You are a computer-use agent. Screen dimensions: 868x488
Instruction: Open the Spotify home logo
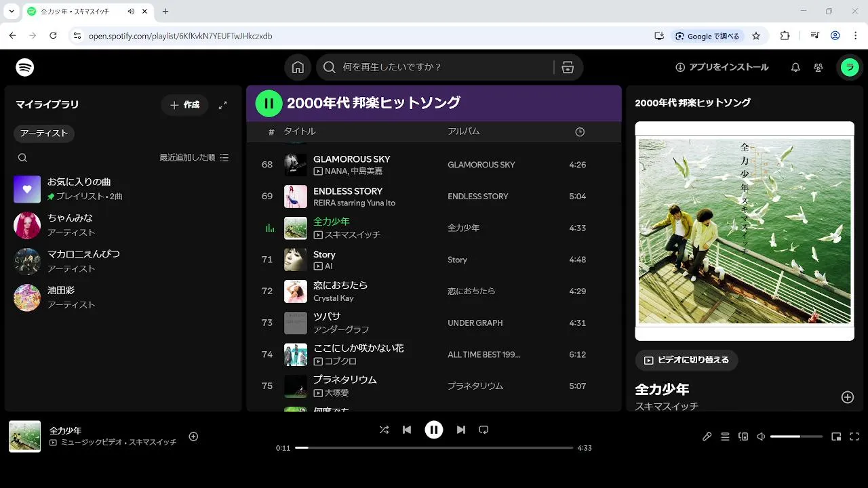(x=25, y=67)
